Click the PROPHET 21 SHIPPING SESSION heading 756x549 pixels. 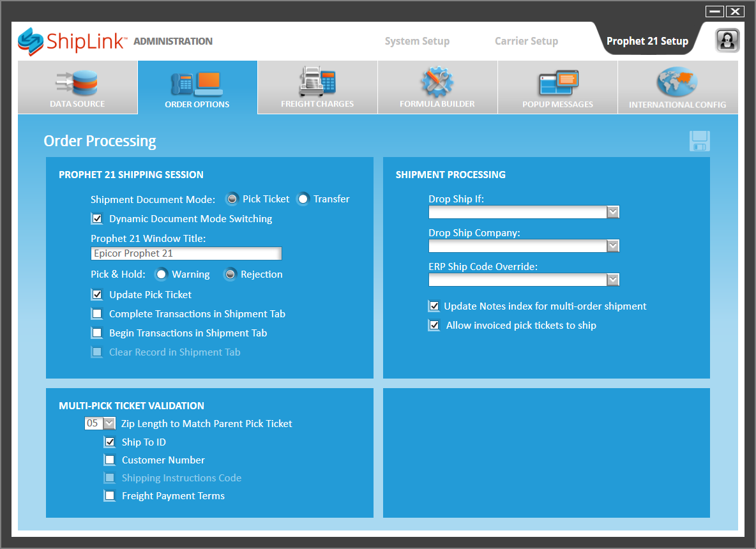[131, 174]
